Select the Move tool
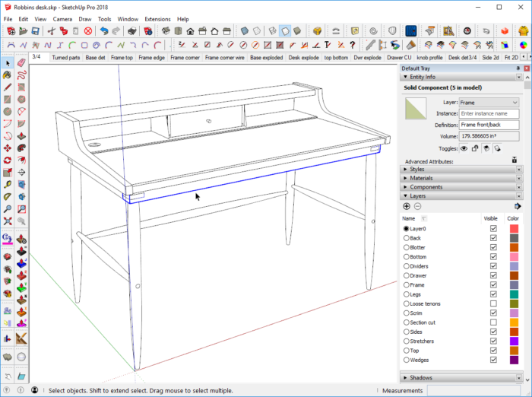 click(x=8, y=148)
